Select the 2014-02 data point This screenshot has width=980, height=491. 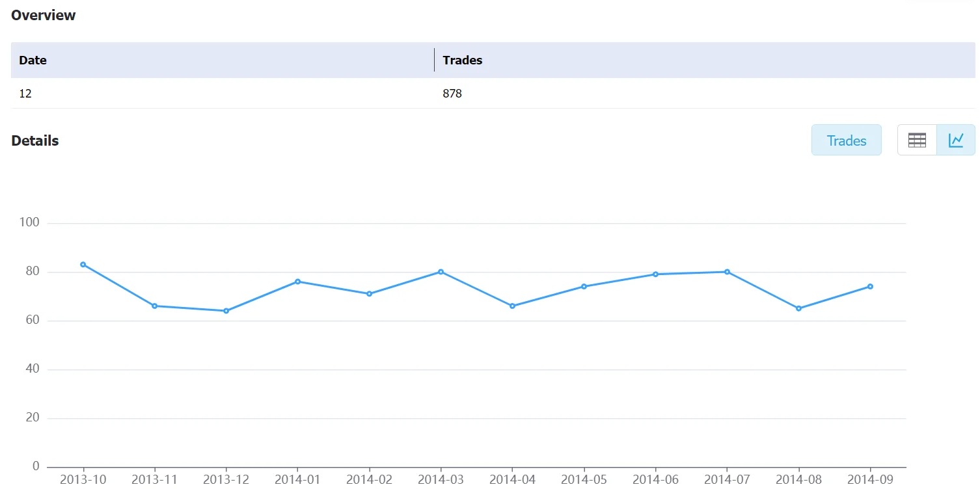click(370, 294)
